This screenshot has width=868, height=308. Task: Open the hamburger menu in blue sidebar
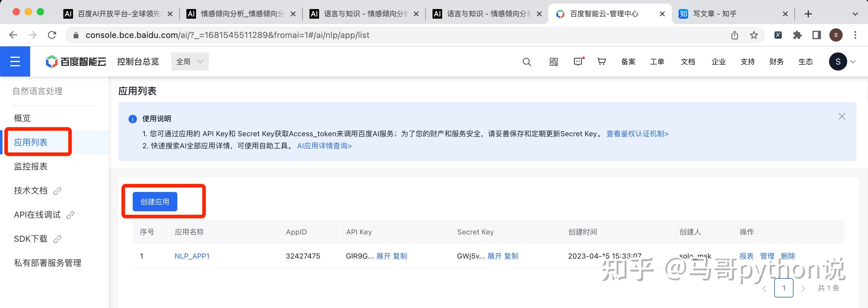pos(15,61)
